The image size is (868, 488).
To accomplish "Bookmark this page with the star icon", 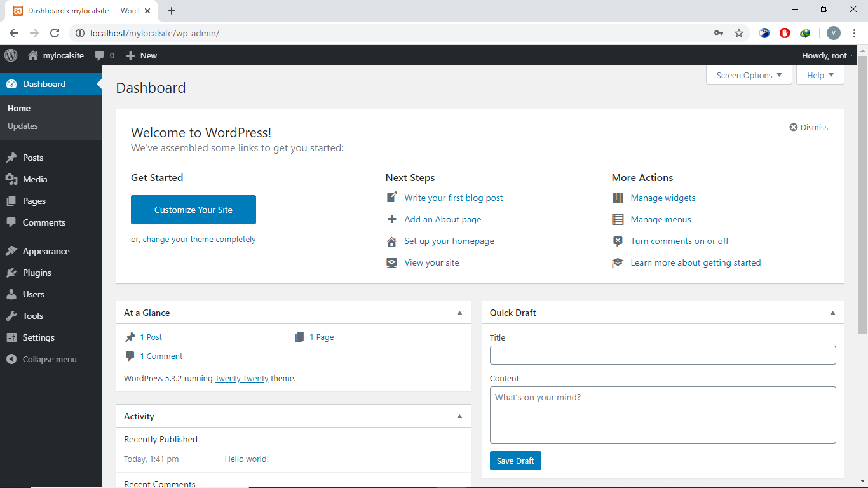I will pos(739,33).
